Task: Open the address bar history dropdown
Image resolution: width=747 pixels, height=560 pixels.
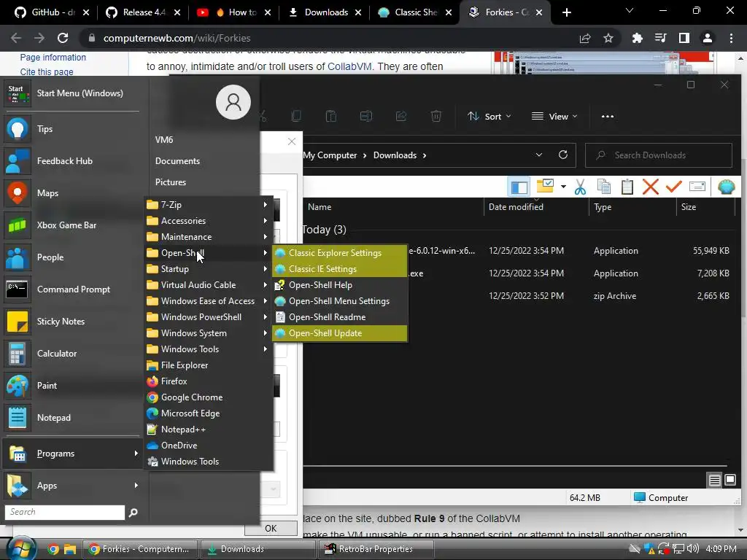Action: 539,155
